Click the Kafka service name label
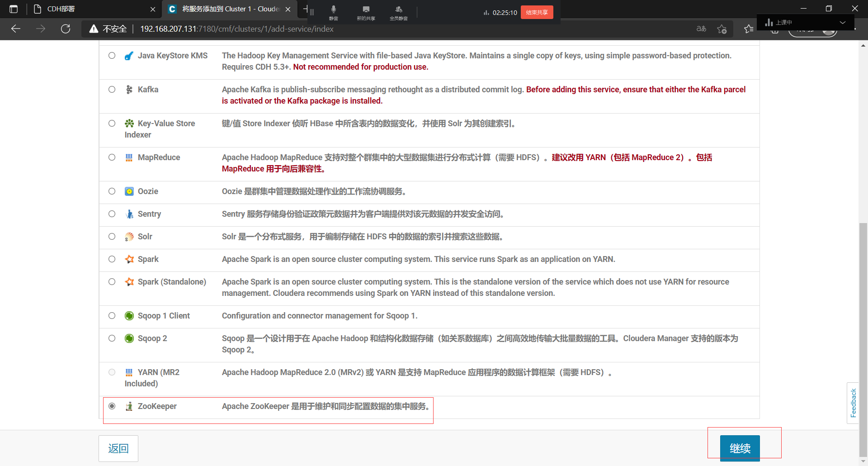Image resolution: width=868 pixels, height=466 pixels. [148, 90]
